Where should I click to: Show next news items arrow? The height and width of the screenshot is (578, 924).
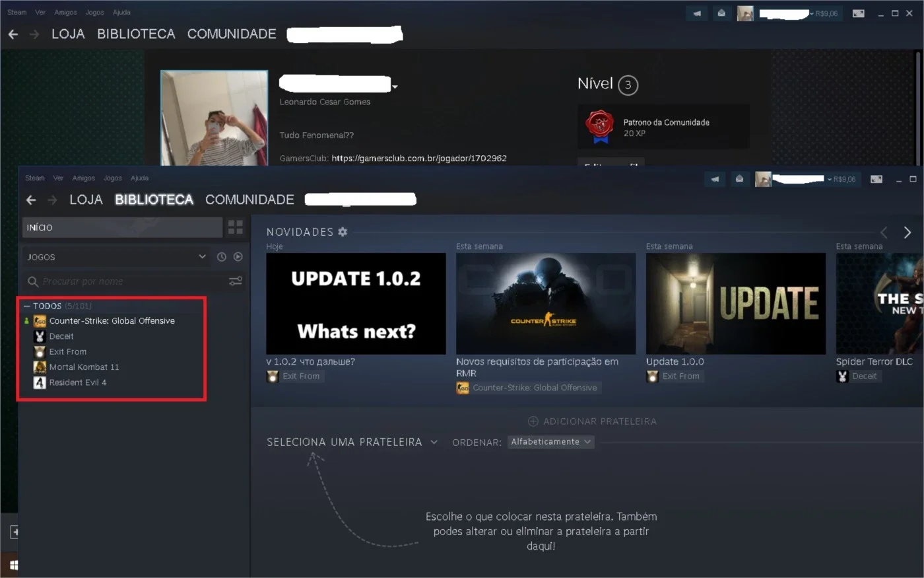(x=907, y=233)
